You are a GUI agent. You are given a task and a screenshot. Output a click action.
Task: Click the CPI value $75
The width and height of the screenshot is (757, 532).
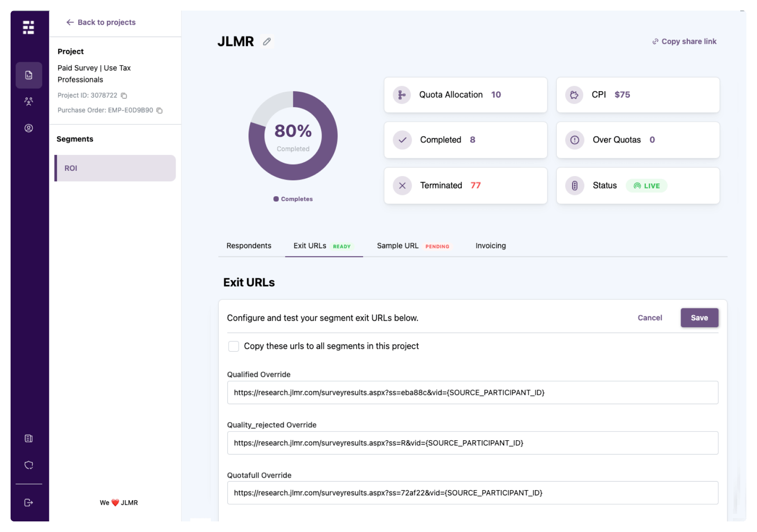(x=622, y=94)
